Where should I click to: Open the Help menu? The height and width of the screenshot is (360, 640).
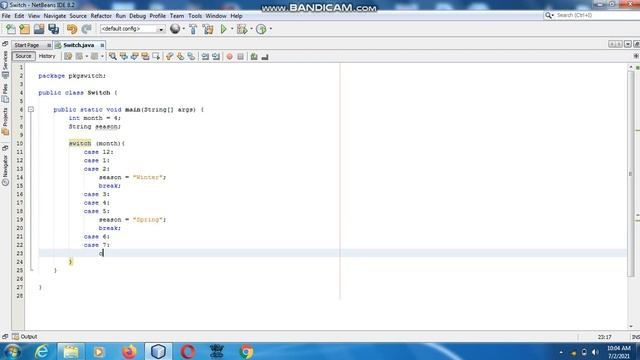click(x=236, y=16)
